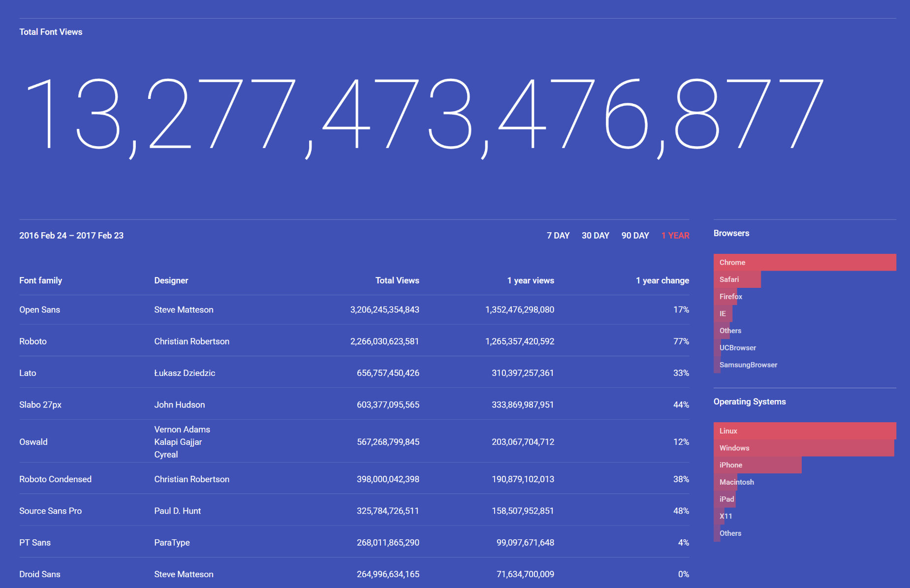Click the date range 2016 Feb 24 – 2017 Feb 23
Viewport: 910px width, 588px height.
click(x=71, y=236)
